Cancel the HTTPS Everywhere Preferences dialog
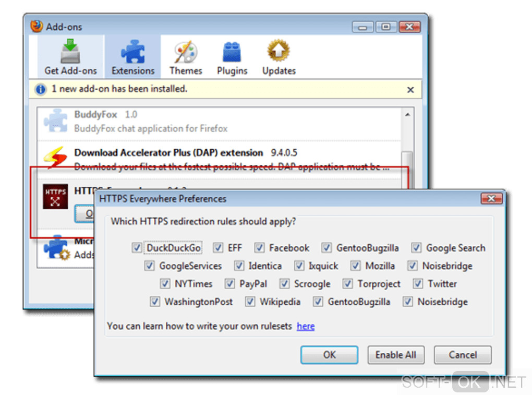 click(x=463, y=355)
